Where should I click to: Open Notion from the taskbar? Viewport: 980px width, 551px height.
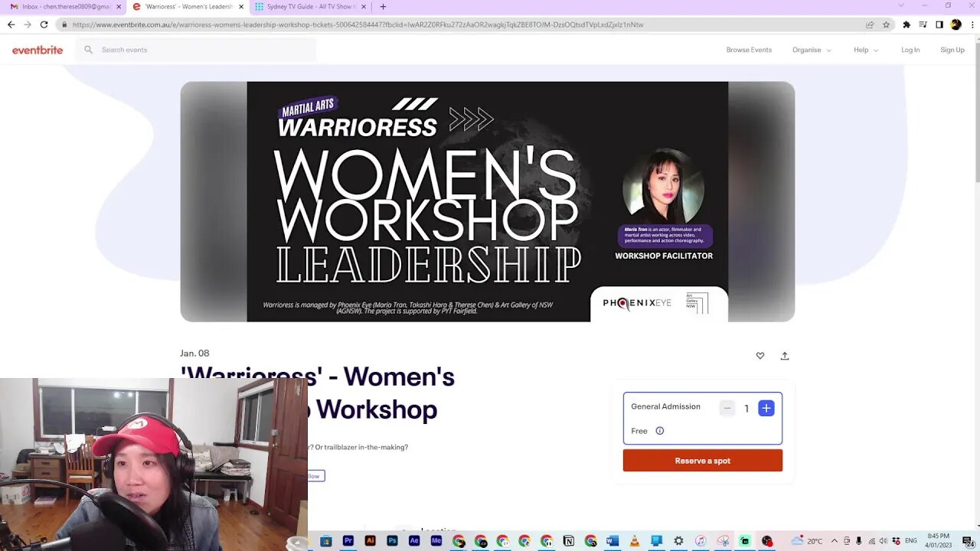(569, 541)
